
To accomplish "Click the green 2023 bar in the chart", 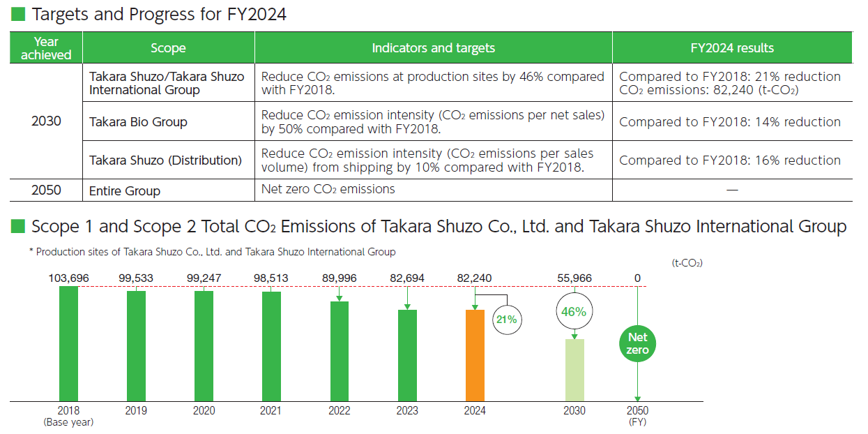I will point(407,356).
